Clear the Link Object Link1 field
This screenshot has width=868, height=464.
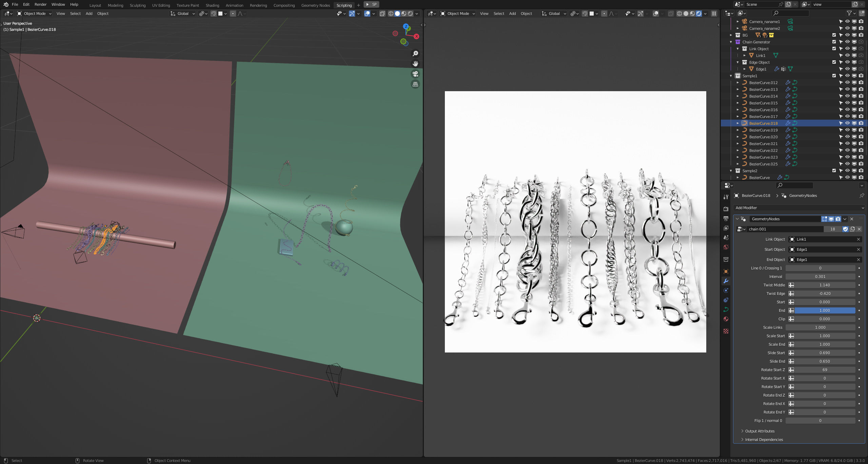pyautogui.click(x=859, y=239)
